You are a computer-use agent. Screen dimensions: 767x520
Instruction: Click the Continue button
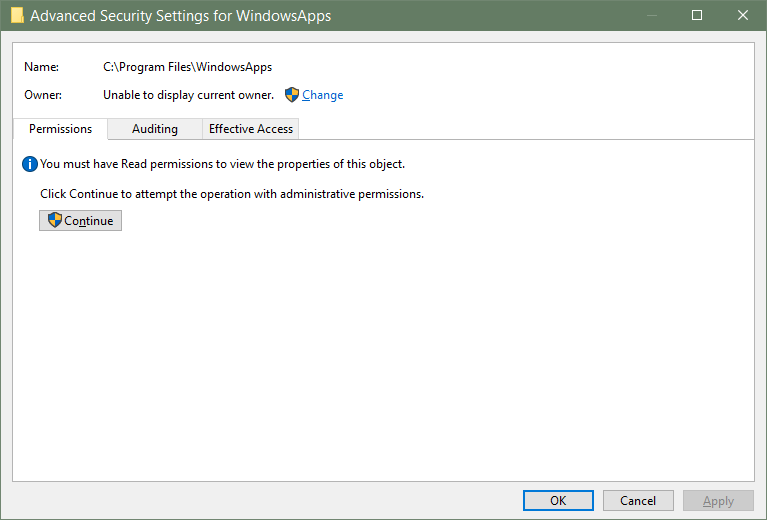point(80,221)
